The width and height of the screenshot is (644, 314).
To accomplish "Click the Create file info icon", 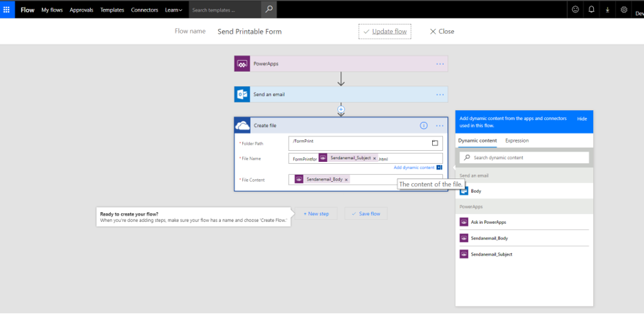I will click(424, 125).
